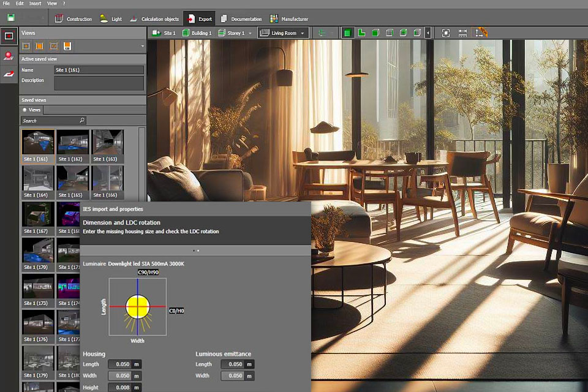588x392 pixels.
Task: Collapse view buttons with left arrow
Action: pos(428,33)
